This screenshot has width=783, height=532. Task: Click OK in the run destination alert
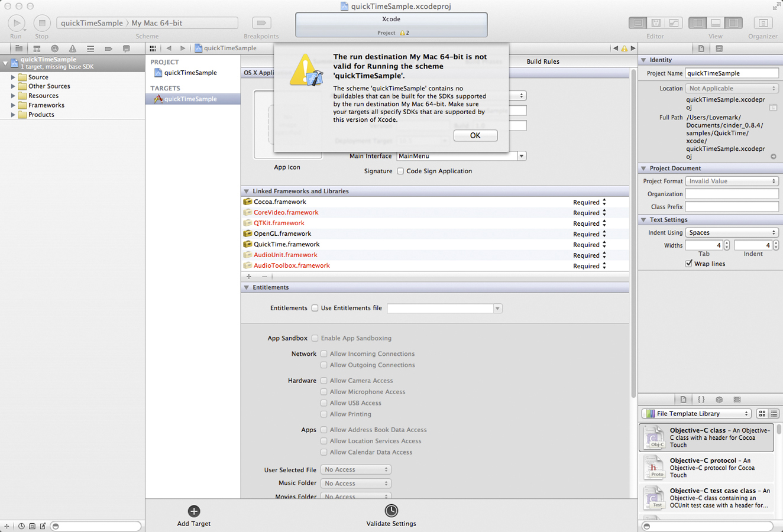pyautogui.click(x=475, y=135)
